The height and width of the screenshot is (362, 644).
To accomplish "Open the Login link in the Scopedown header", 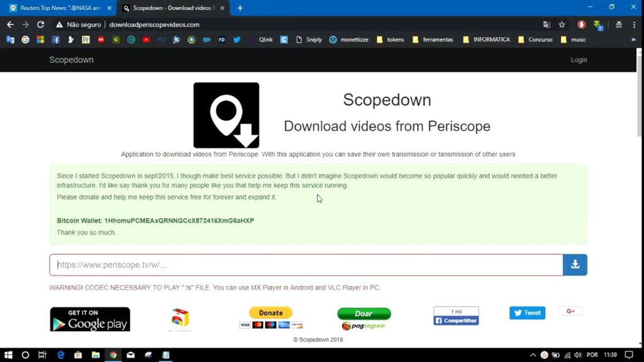I will point(579,60).
